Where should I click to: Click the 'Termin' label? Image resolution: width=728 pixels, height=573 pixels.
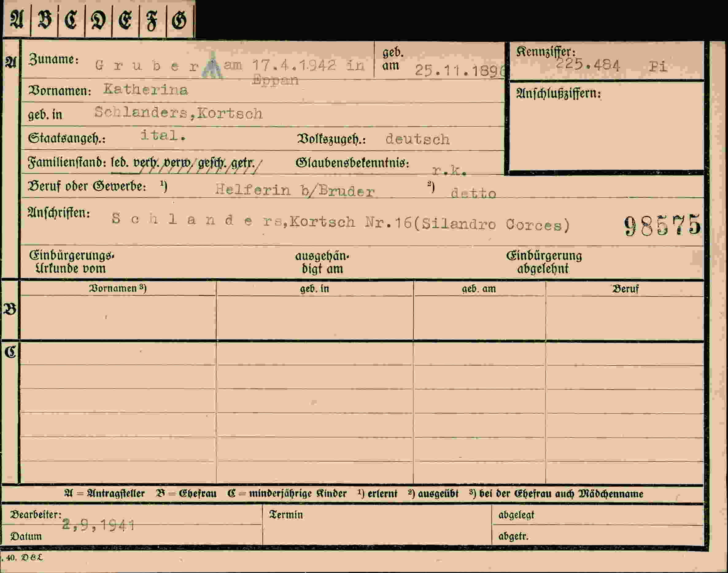pyautogui.click(x=286, y=515)
